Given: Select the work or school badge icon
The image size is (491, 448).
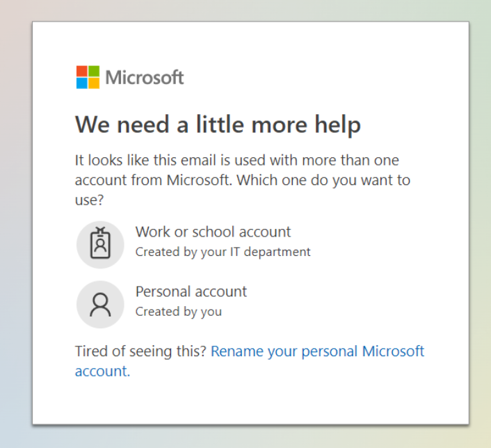Looking at the screenshot, I should [x=100, y=245].
